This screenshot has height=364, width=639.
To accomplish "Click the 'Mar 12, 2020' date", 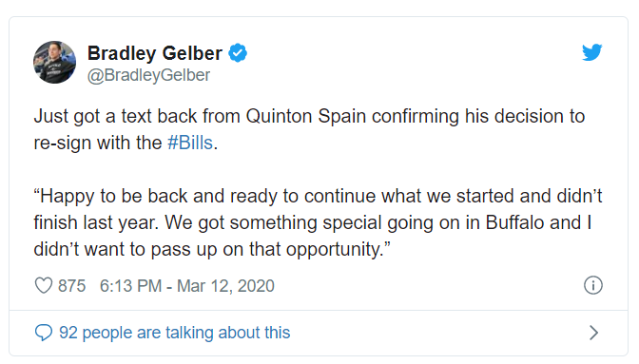I will pos(225,286).
